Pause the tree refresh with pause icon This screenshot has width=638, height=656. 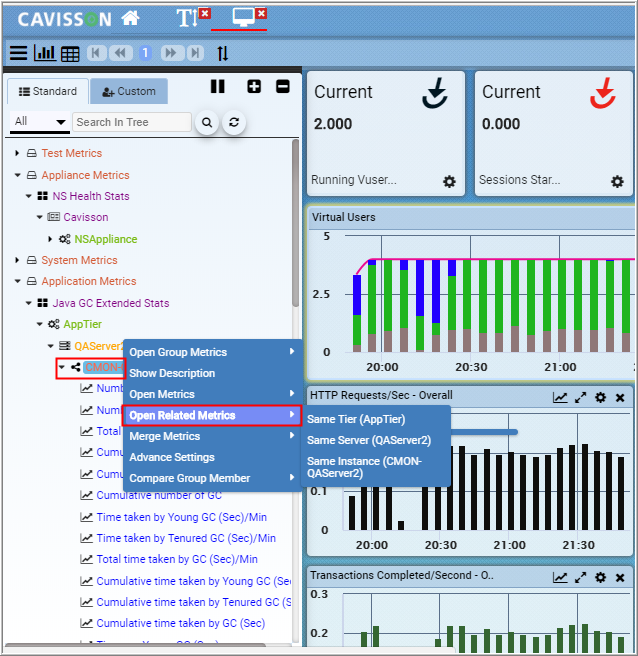tap(218, 87)
